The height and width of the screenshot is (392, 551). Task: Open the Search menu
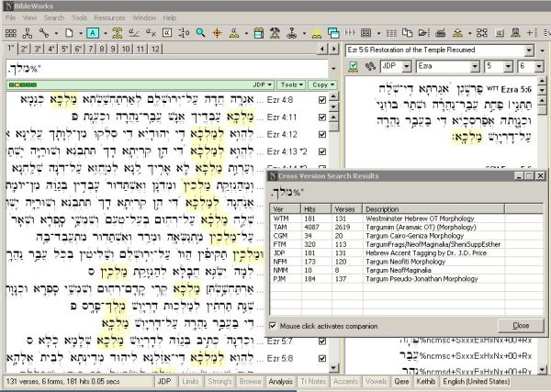point(54,18)
